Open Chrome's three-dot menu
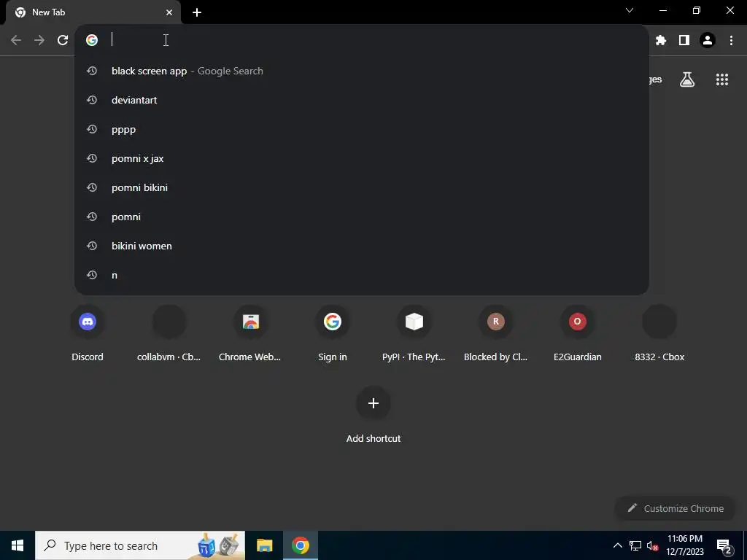The image size is (747, 560). pos(731,40)
